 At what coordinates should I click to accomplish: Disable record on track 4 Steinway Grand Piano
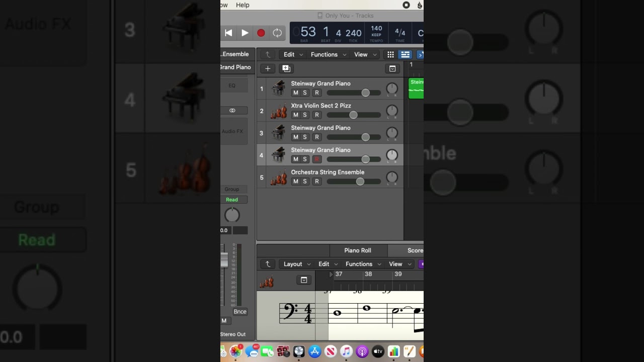coord(316,159)
